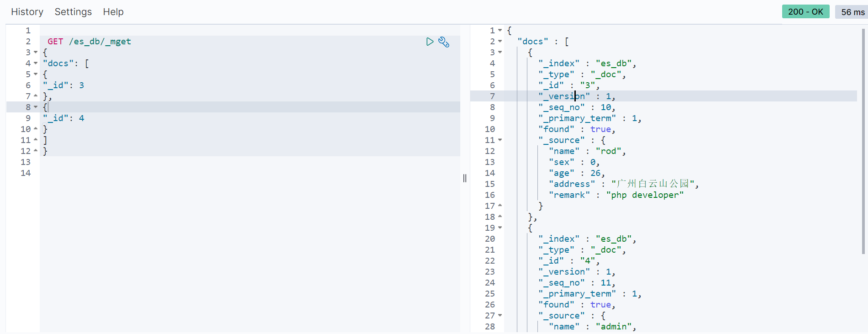Click the panel resize handle between editors

pos(465,178)
